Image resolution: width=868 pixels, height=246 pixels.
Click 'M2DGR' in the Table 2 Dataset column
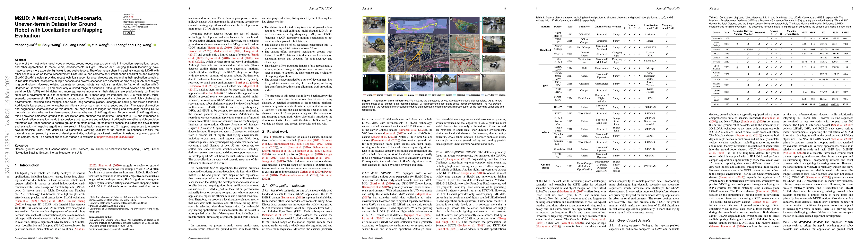(716, 80)
